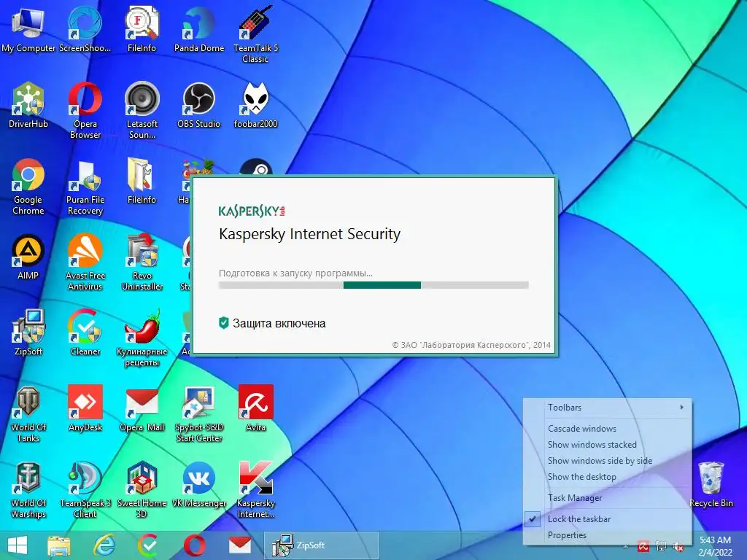Click the Лаборатория Касперского 2014 copyright text

[471, 345]
